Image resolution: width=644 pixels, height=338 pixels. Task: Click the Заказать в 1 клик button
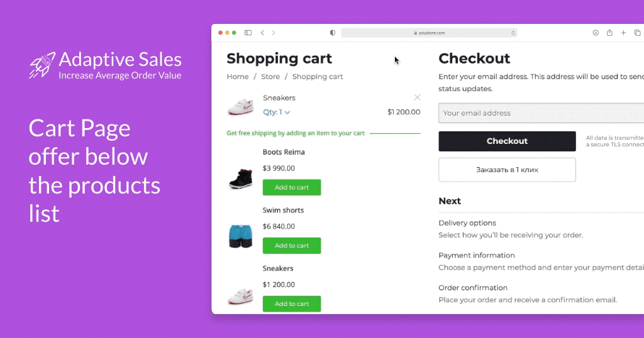507,170
